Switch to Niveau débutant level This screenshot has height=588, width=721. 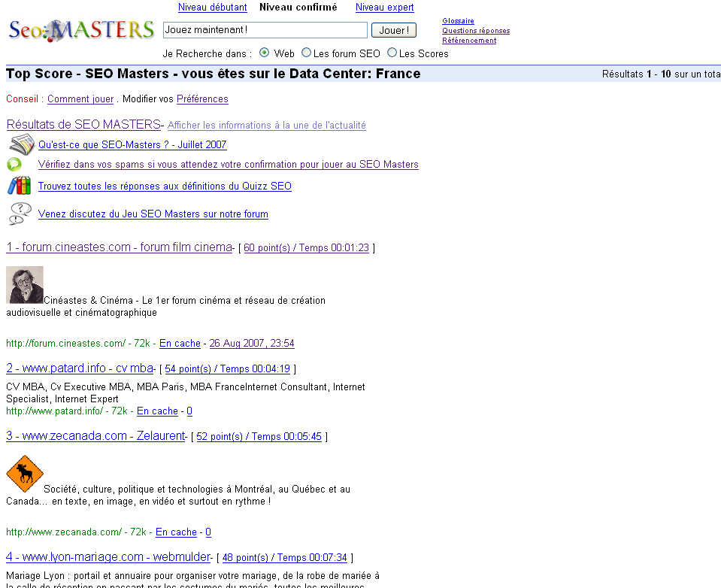(213, 8)
